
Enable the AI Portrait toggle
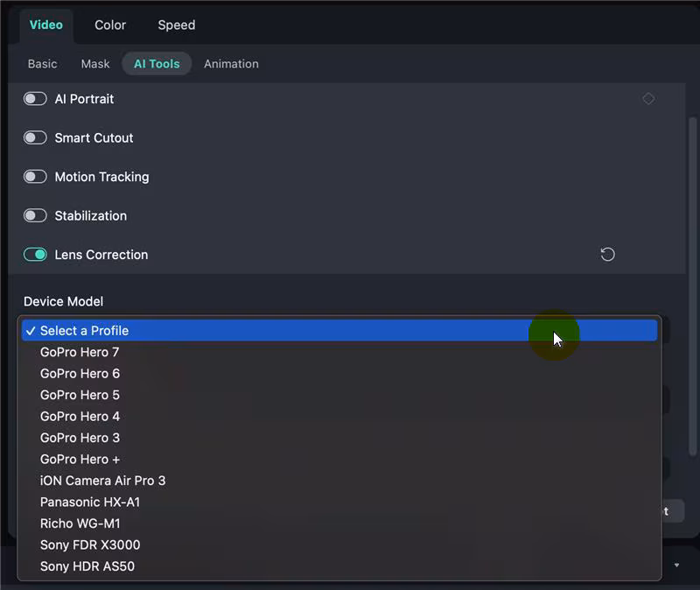point(35,99)
